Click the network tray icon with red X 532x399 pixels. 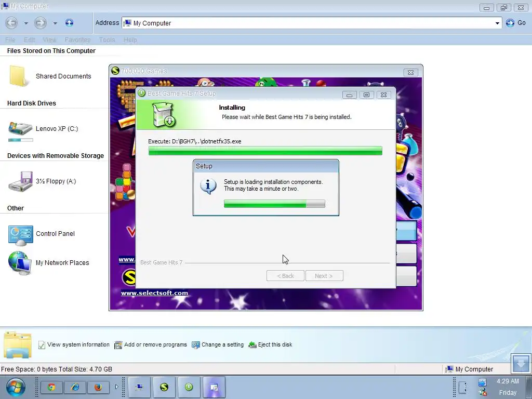point(483,393)
